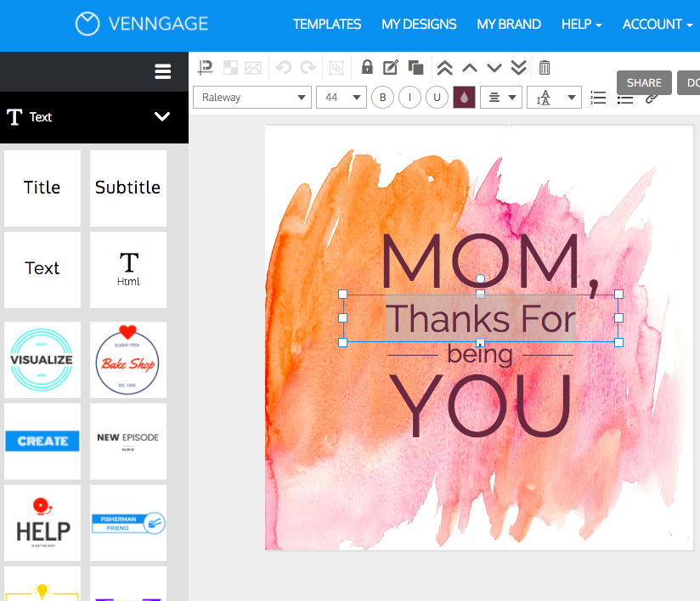
Task: Collapse the Text panel chevron
Action: click(162, 116)
